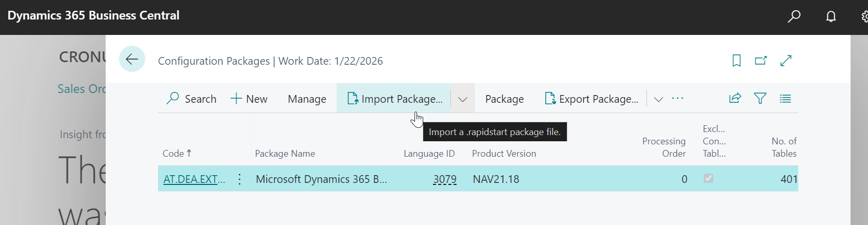Screen dimensions: 868x225
Task: Click the share icon
Action: coord(735,98)
